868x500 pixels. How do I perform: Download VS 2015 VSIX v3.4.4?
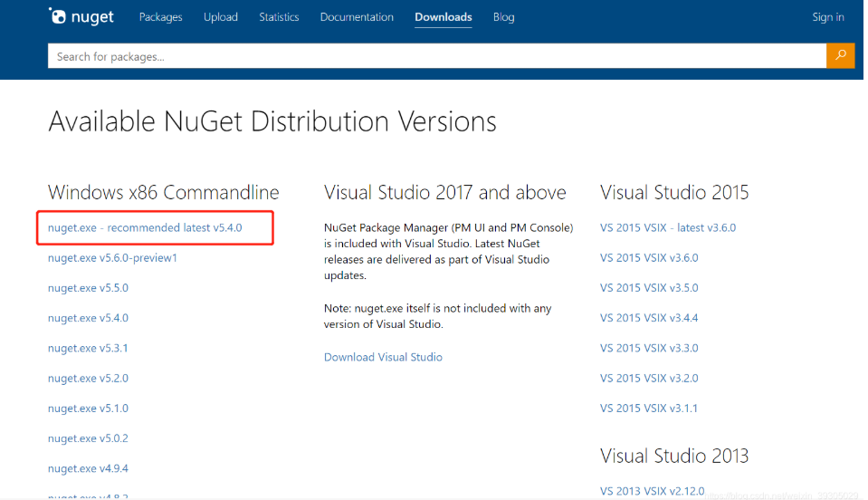pos(649,318)
